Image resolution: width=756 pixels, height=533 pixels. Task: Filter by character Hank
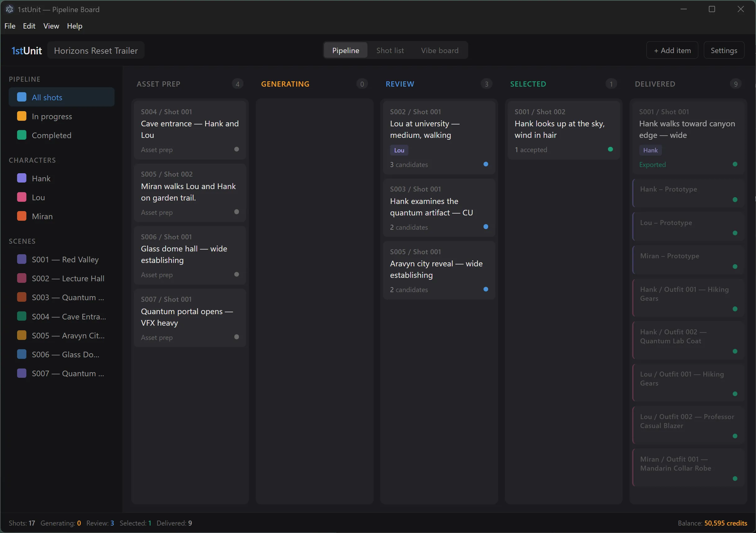[x=61, y=178]
